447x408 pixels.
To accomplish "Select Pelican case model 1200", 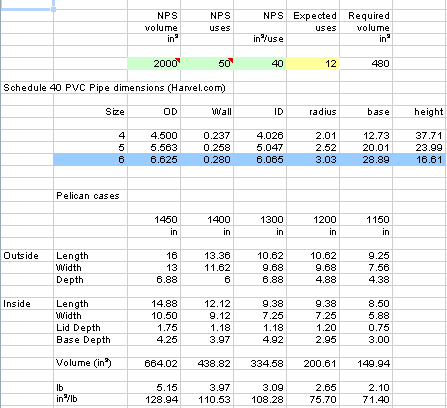I will (325, 220).
